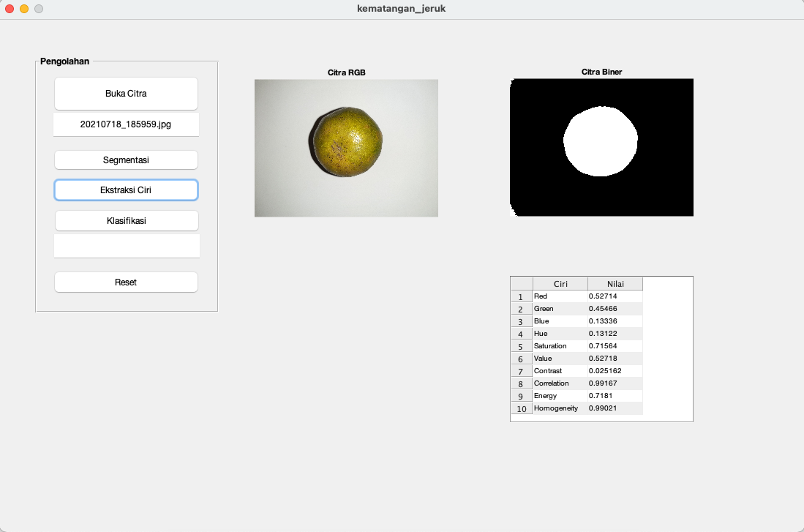The width and height of the screenshot is (804, 532).
Task: Click the Ciri column header
Action: coord(560,284)
